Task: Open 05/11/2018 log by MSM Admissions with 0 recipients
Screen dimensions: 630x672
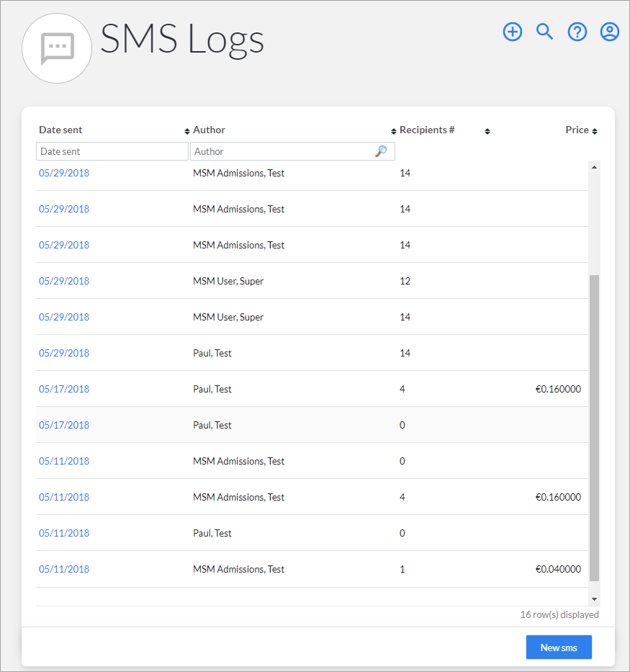Action: point(64,461)
